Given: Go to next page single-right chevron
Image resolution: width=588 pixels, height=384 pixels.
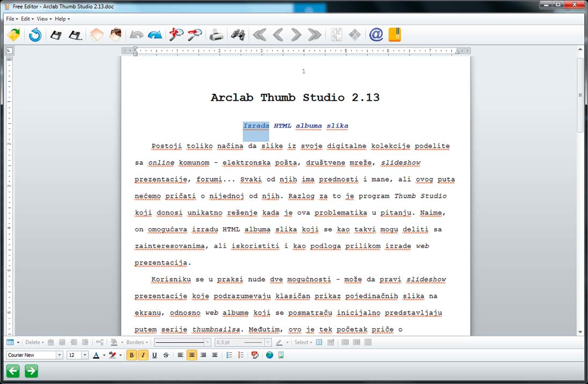Looking at the screenshot, I should pos(296,35).
